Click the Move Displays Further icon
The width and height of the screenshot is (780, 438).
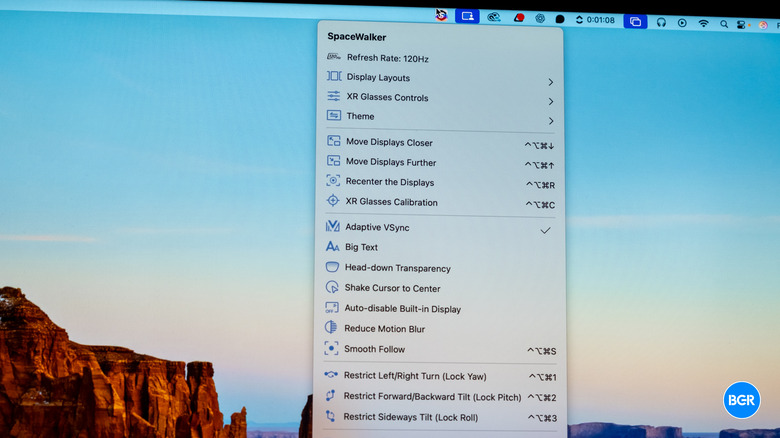[x=333, y=161]
